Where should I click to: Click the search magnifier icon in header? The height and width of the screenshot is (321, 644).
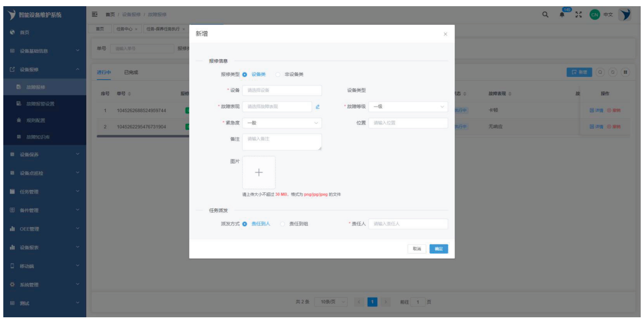click(545, 15)
